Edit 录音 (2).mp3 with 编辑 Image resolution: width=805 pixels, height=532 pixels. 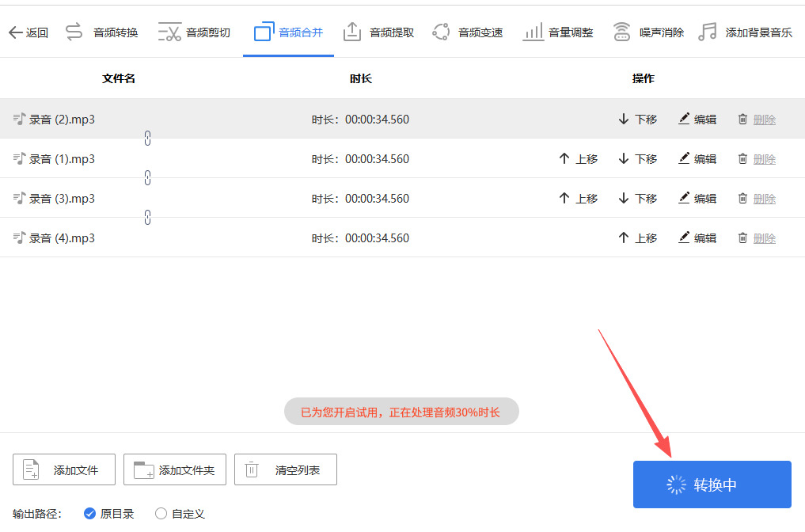pyautogui.click(x=697, y=119)
